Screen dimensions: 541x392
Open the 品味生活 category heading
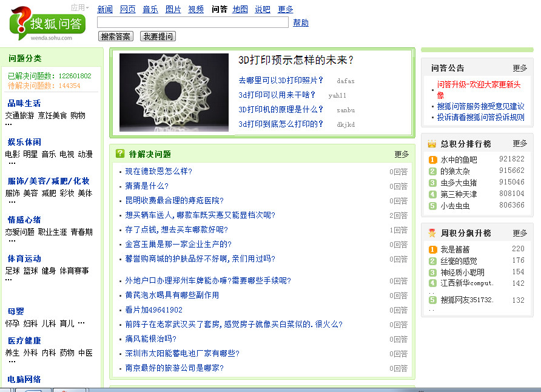(24, 103)
